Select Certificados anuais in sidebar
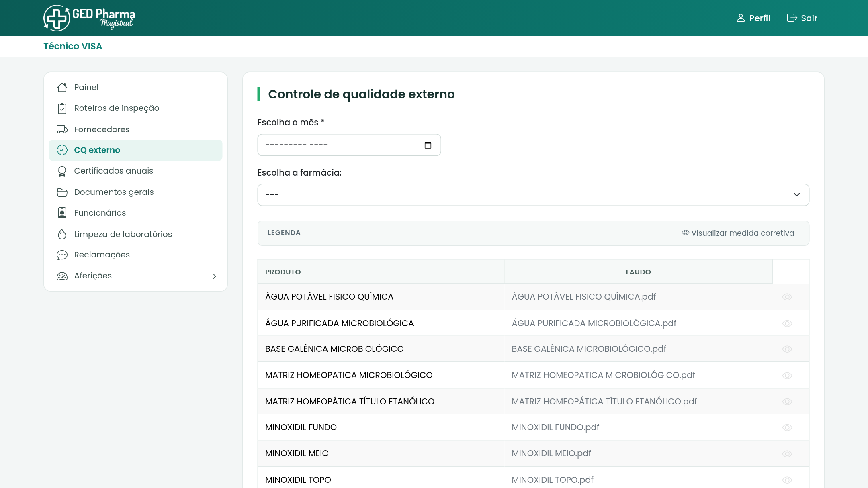 pos(135,171)
